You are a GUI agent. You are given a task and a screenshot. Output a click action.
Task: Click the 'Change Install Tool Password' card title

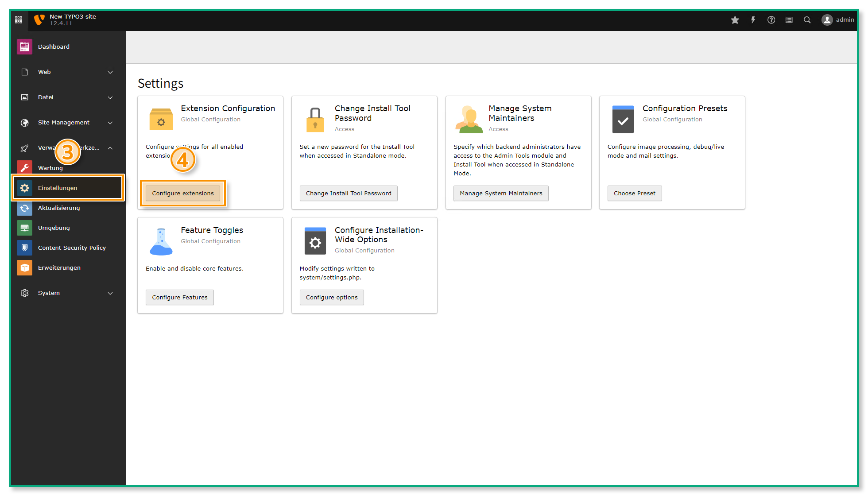pos(372,113)
